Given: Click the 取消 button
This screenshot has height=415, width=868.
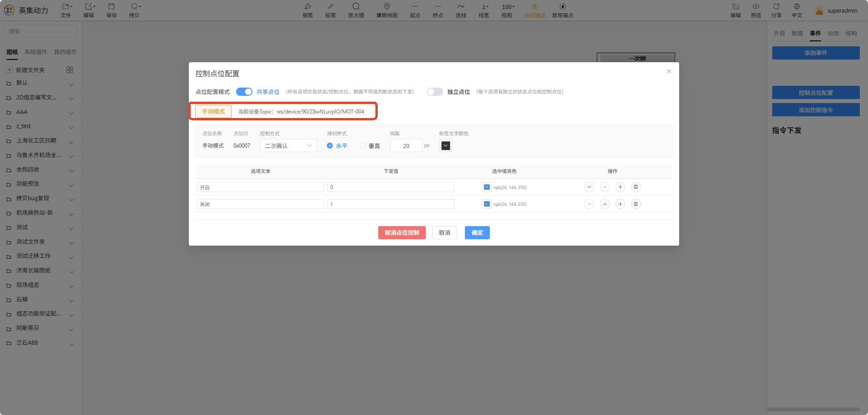Looking at the screenshot, I should [444, 233].
